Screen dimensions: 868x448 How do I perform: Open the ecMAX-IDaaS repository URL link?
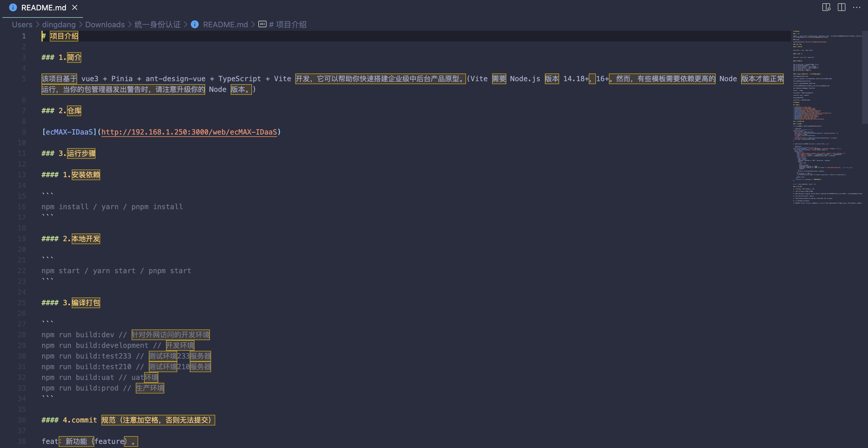189,132
